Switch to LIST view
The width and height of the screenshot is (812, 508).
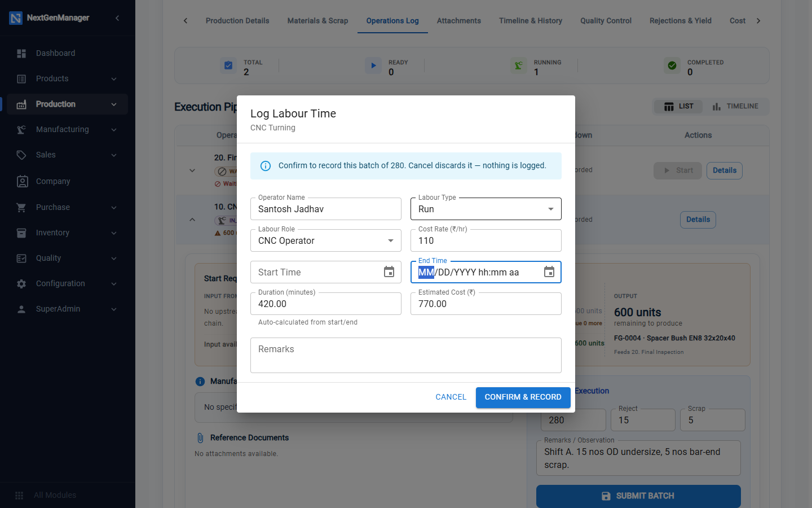(x=678, y=107)
